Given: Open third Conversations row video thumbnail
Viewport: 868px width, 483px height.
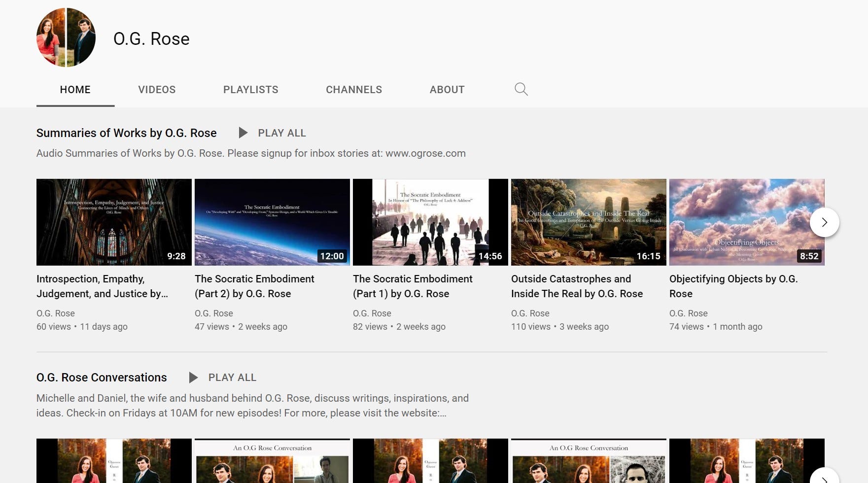Looking at the screenshot, I should coord(430,461).
